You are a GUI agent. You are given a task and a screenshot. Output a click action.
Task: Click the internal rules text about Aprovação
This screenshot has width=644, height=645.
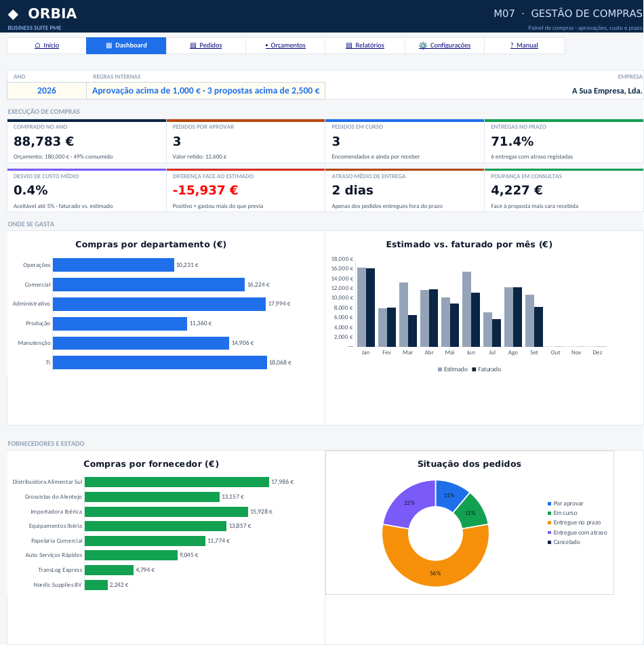pos(206,91)
